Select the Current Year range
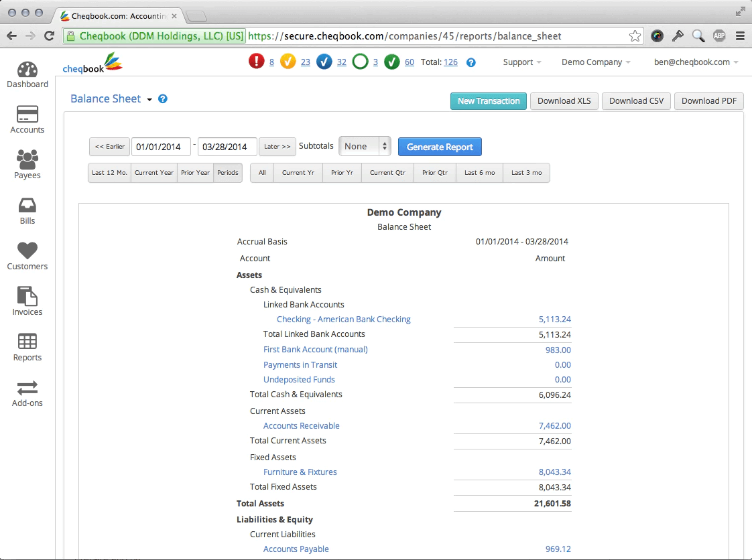 [x=154, y=173]
